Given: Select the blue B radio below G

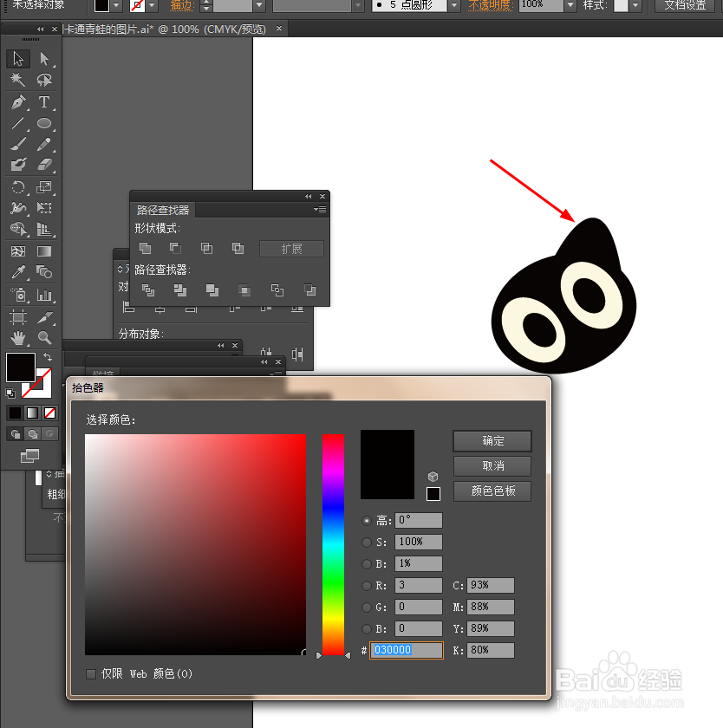Looking at the screenshot, I should click(x=367, y=629).
